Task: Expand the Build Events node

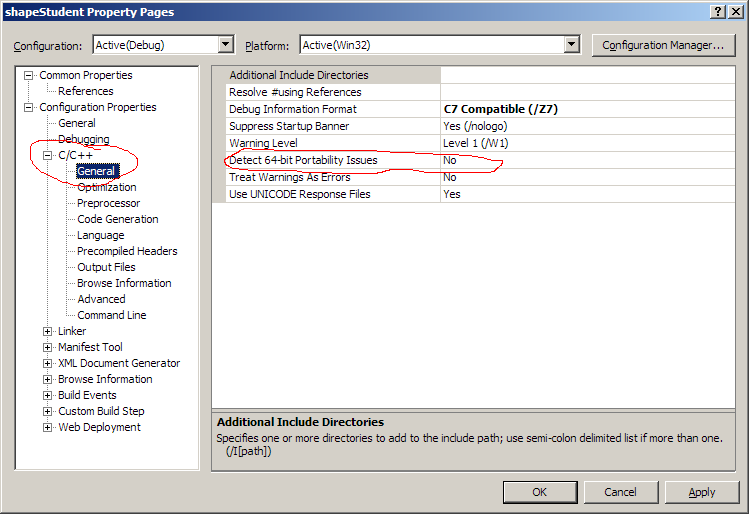Action: 47,396
